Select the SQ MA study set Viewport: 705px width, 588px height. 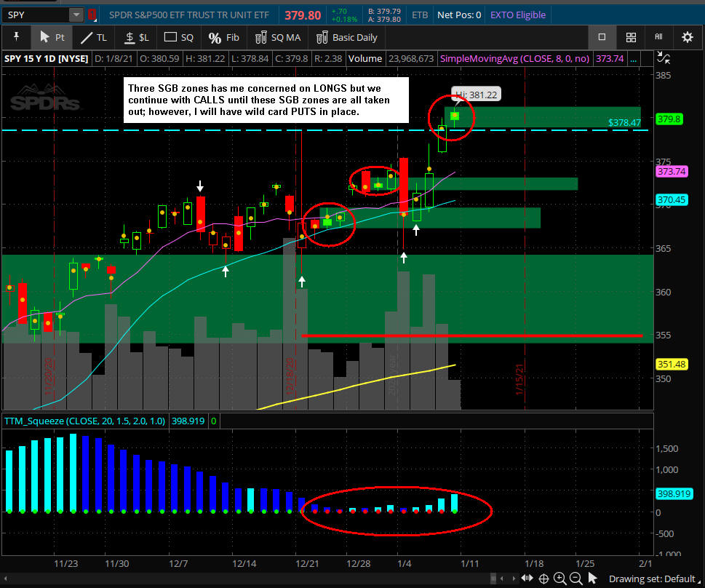pos(277,37)
